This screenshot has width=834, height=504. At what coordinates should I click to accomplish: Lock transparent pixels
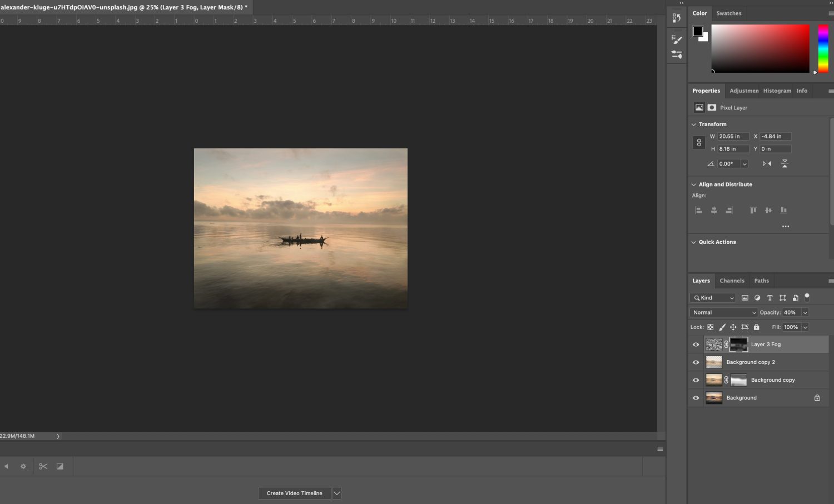click(710, 327)
